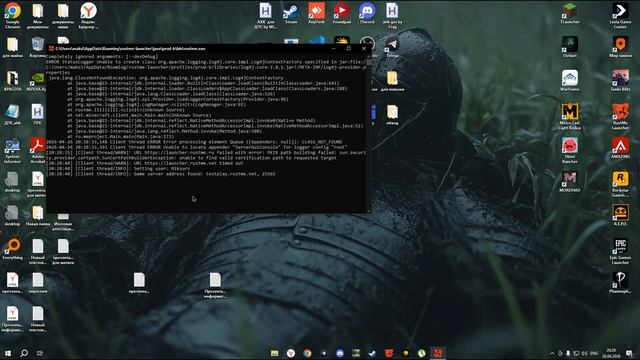Open the Telegram desktop shortcut

tap(392, 47)
